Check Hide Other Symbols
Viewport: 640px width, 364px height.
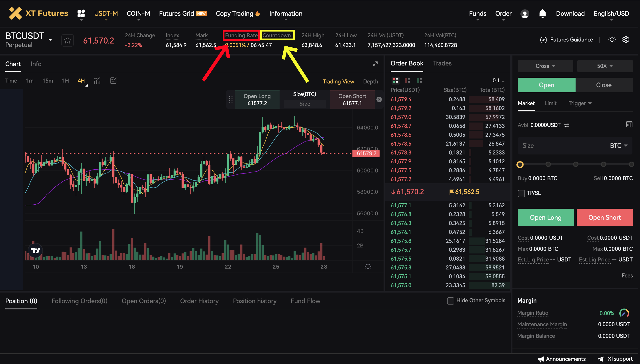coord(450,301)
